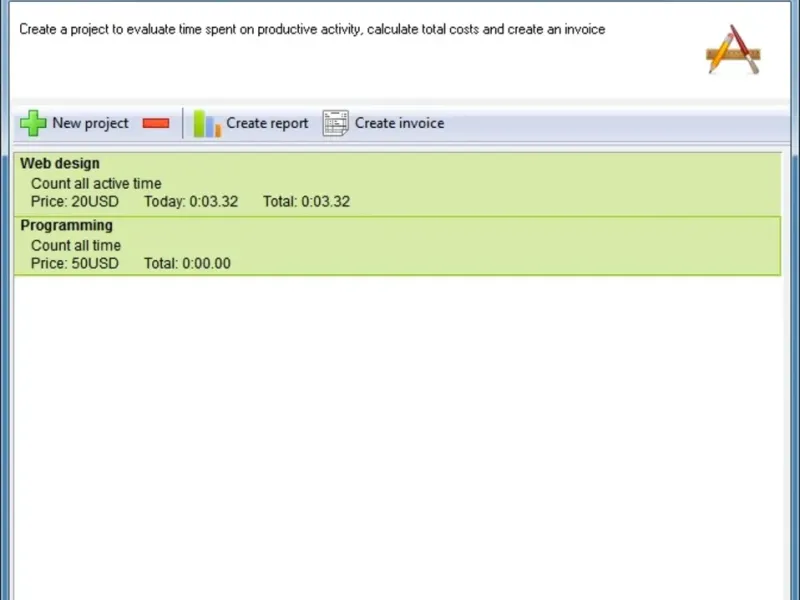Click the 'Total: 0:00.00' value
Screen dimensions: 800x600
click(187, 263)
